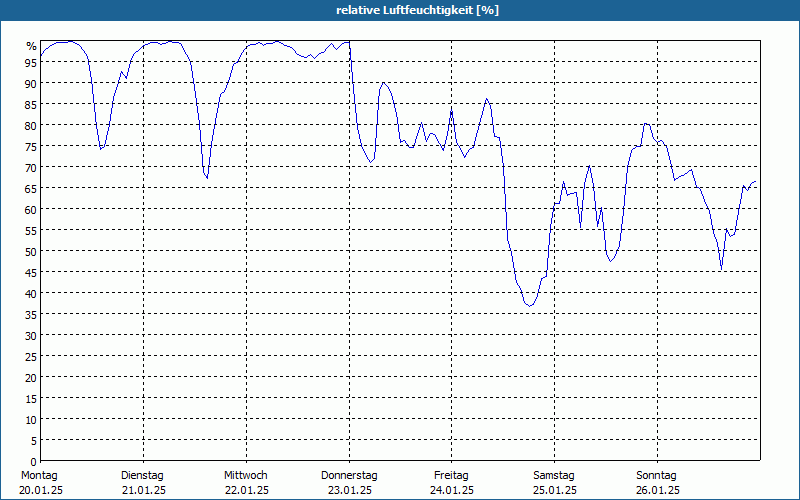Click the Sonntag day label
800x500 pixels.
656,475
